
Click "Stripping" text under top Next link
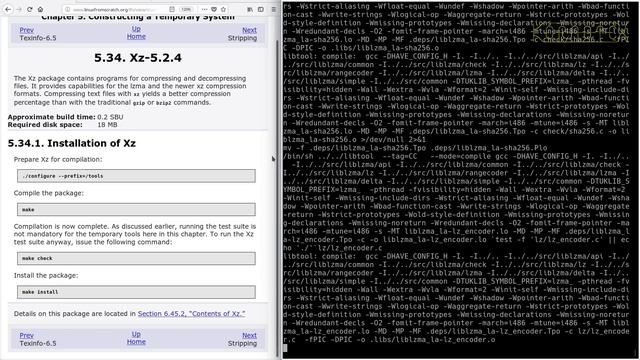[242, 38]
